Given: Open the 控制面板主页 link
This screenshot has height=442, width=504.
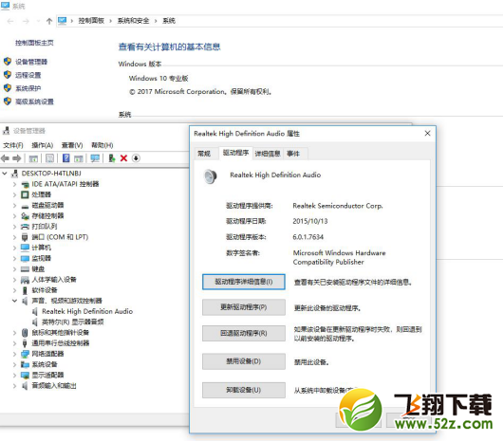Looking at the screenshot, I should [x=34, y=43].
